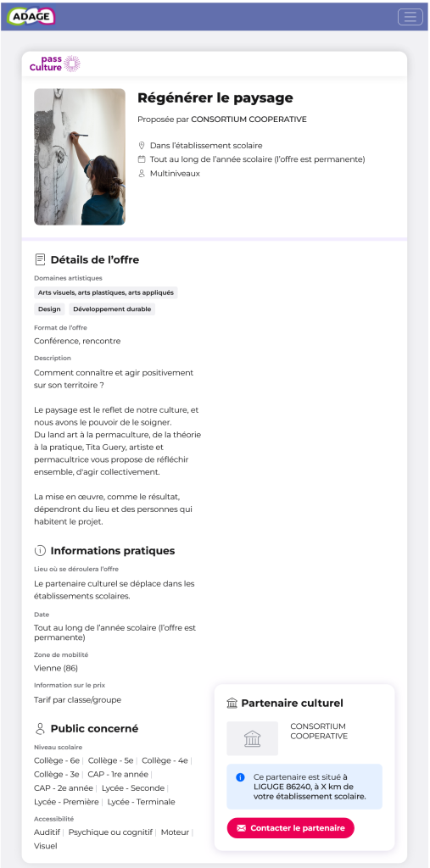
Task: Click the Régénérer le paysage title
Action: tap(215, 98)
